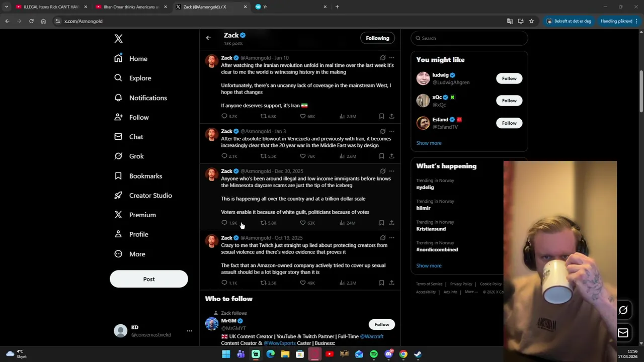Show more suggested accounts under You might like
Viewport: 644px width, 362px height.
429,143
